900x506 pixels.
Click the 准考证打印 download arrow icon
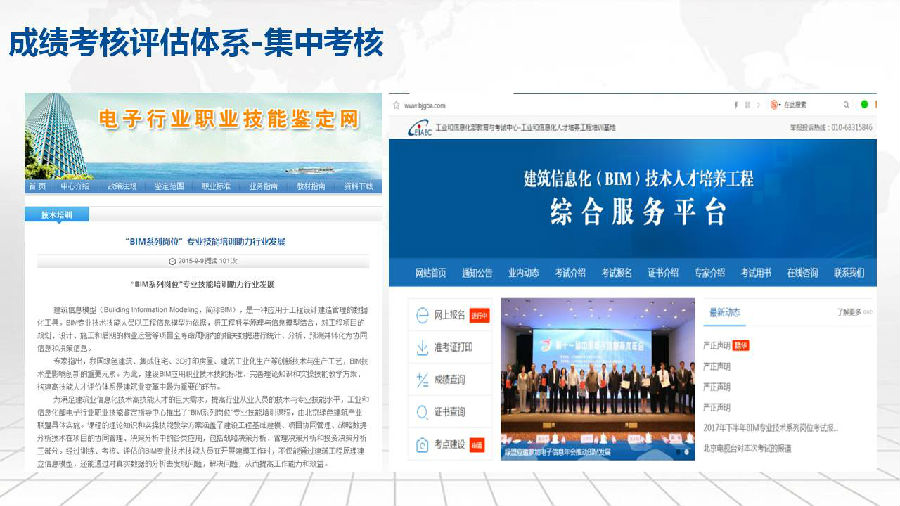[422, 347]
